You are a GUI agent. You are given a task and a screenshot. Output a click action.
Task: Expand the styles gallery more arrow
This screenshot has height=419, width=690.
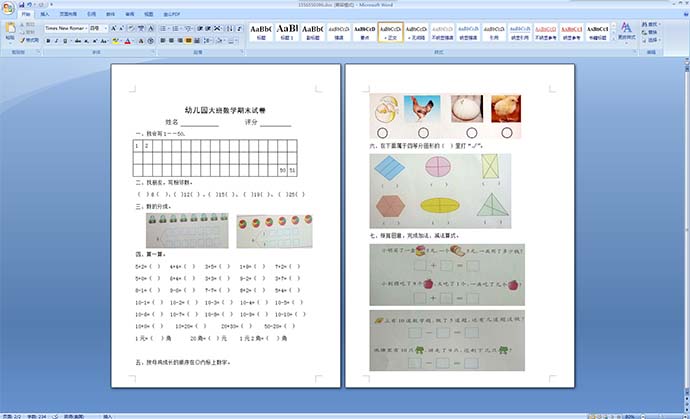pyautogui.click(x=614, y=39)
